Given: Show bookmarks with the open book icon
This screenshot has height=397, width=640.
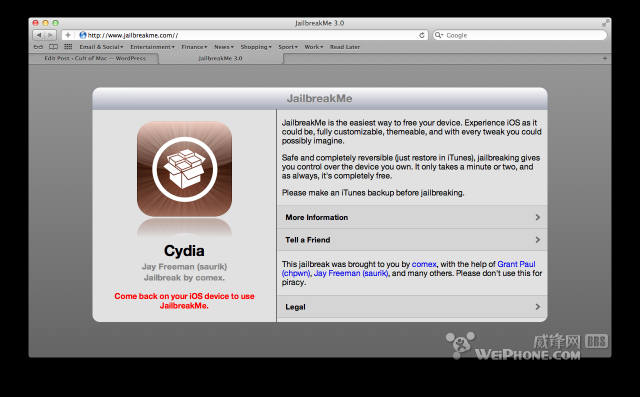Looking at the screenshot, I should (53, 47).
